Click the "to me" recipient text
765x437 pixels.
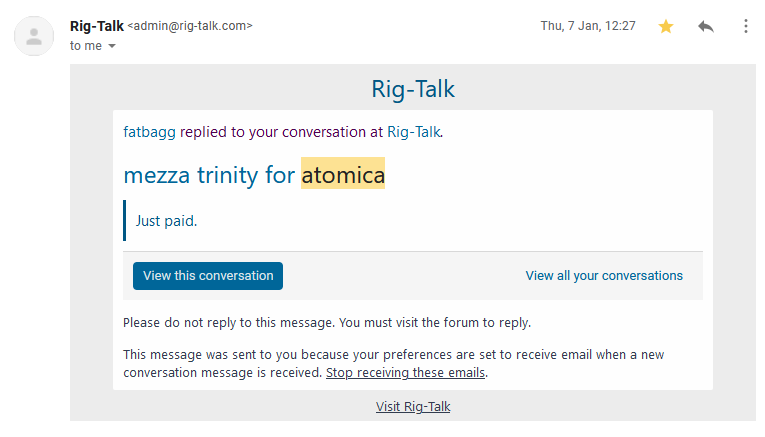click(85, 46)
